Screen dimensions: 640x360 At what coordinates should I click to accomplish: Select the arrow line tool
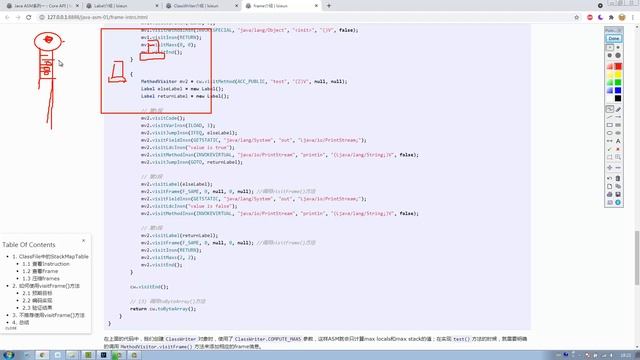[618, 117]
